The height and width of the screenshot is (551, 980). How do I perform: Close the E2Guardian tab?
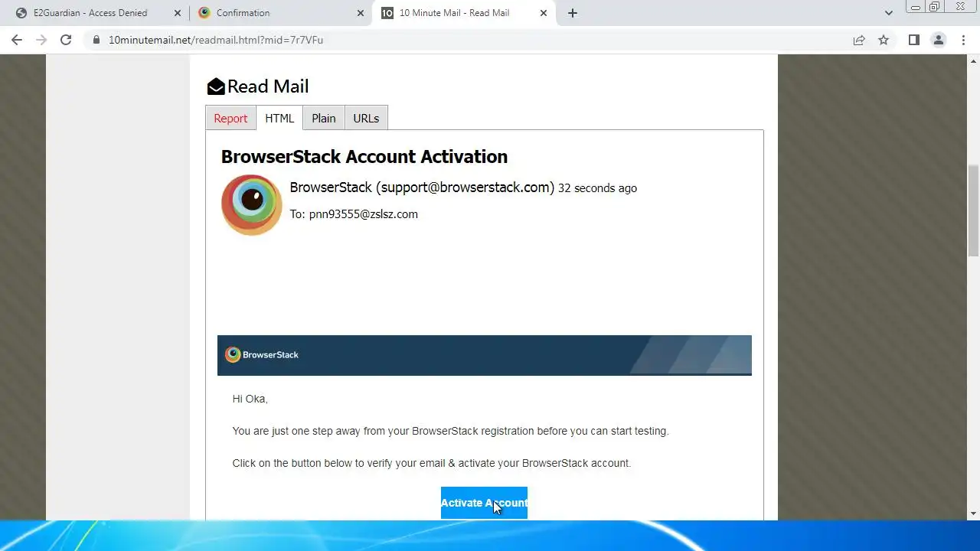[x=178, y=13]
